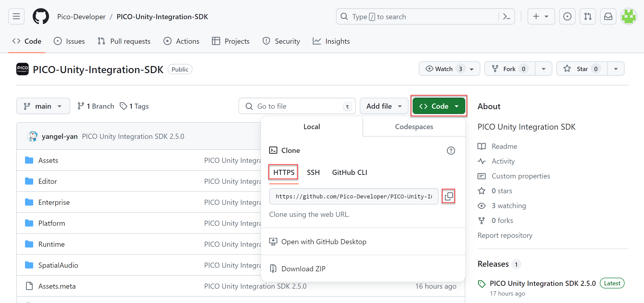Open the global issues icon in the header
644x303 pixels.
coord(567,17)
